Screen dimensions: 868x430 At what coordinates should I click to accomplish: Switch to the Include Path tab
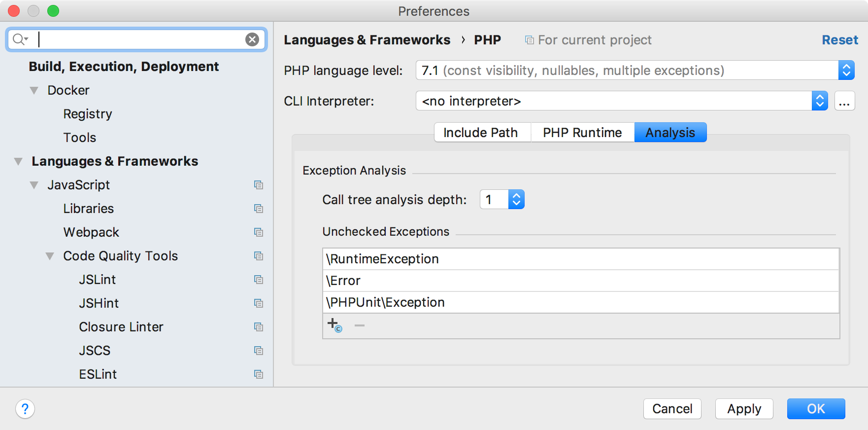(x=480, y=133)
